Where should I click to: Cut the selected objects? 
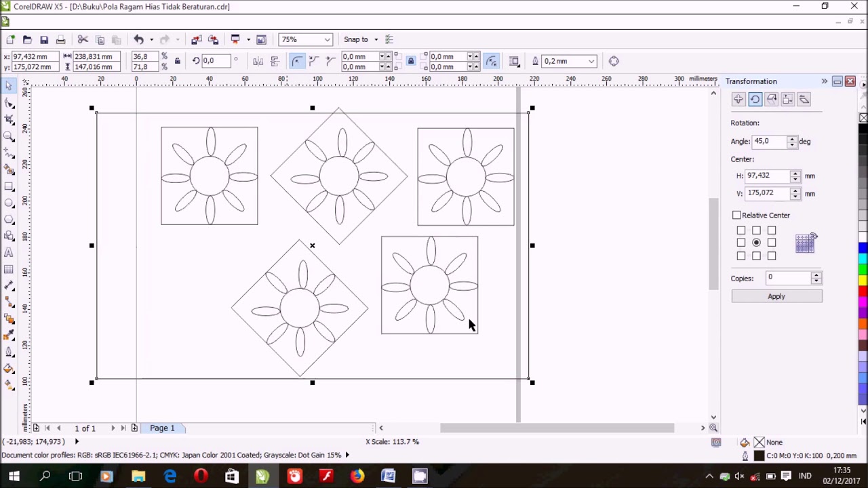tap(83, 39)
